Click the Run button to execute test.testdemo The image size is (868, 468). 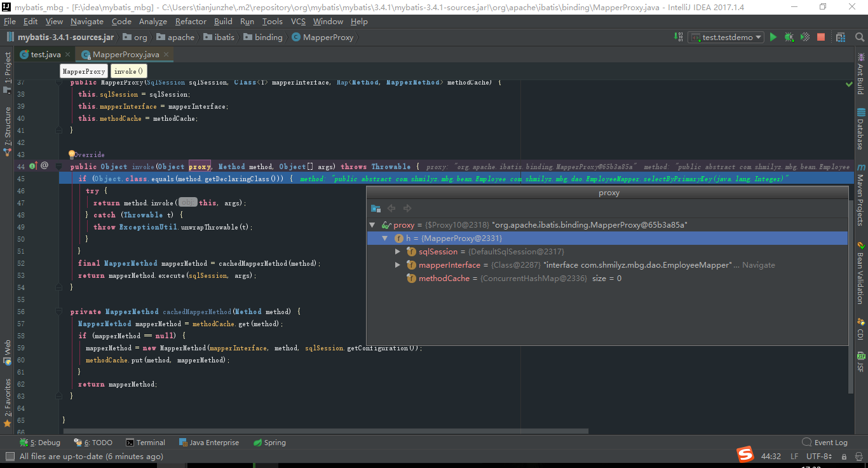pos(773,37)
